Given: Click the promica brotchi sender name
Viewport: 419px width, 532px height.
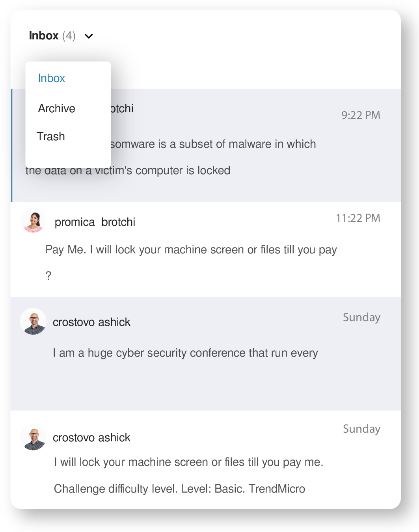Looking at the screenshot, I should pyautogui.click(x=95, y=222).
